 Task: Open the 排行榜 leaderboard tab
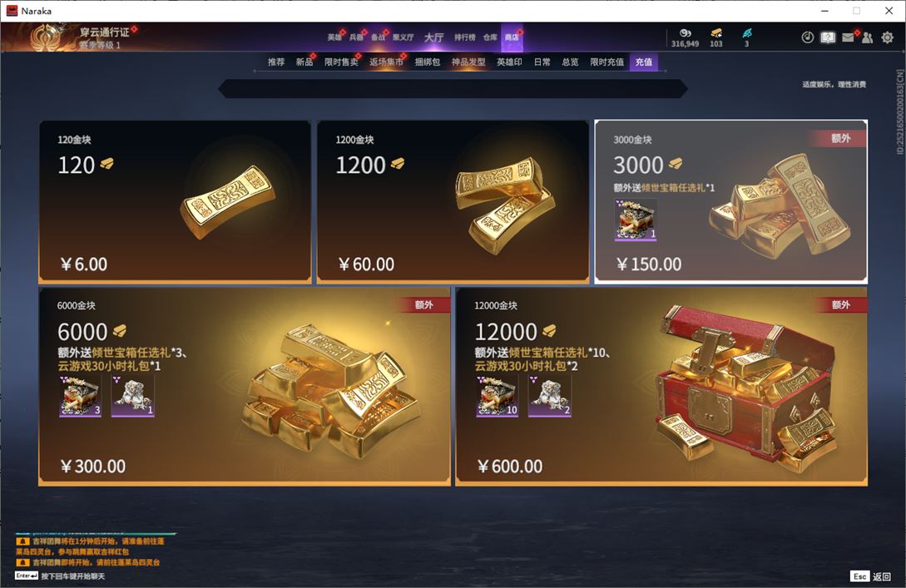point(464,37)
